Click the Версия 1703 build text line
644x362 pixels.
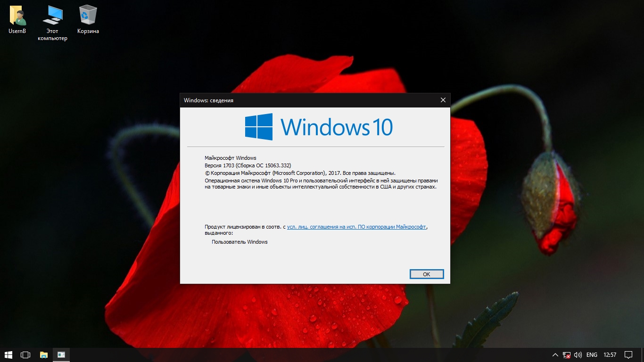(248, 165)
